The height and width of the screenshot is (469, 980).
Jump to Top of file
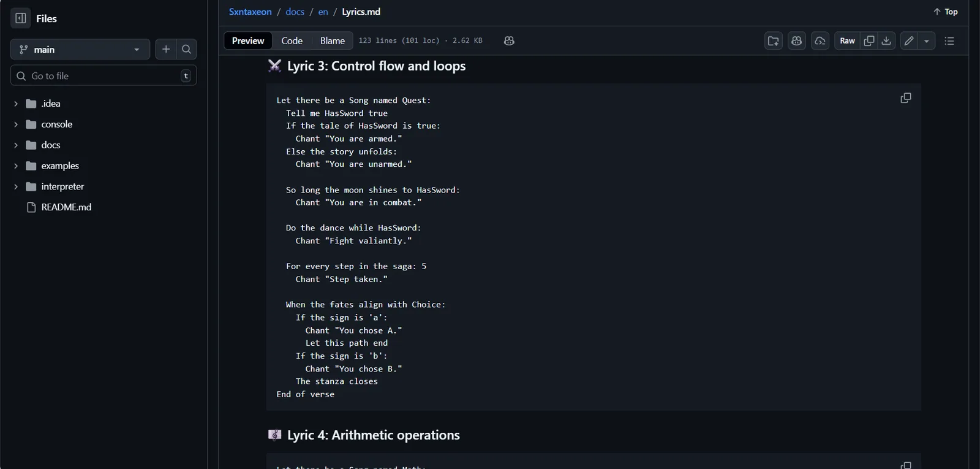(945, 12)
